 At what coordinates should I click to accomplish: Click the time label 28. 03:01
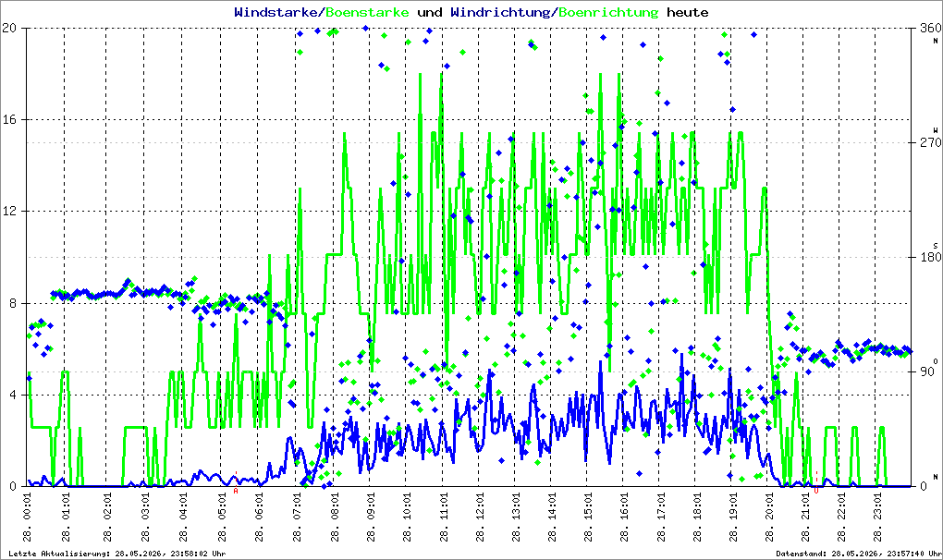(x=145, y=517)
